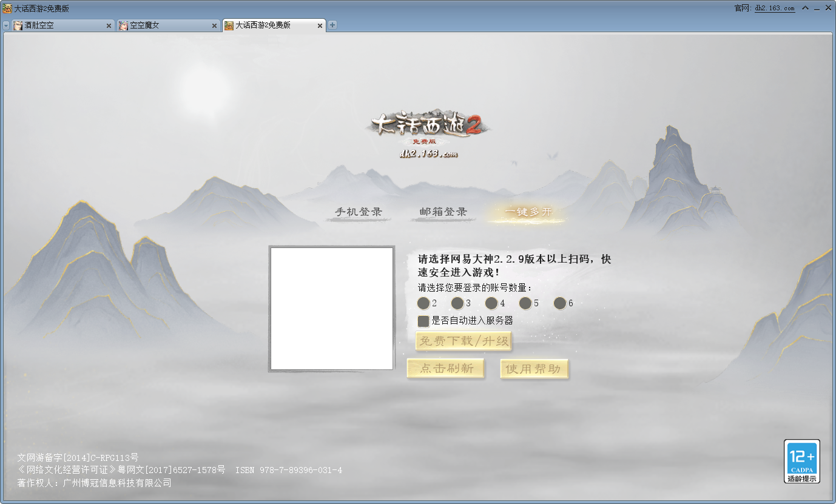Enable 是否自动进入服务器 checkbox

tap(423, 321)
